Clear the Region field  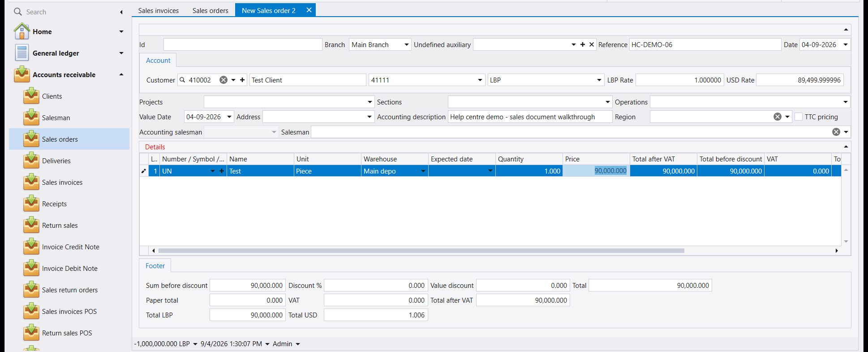pos(778,117)
